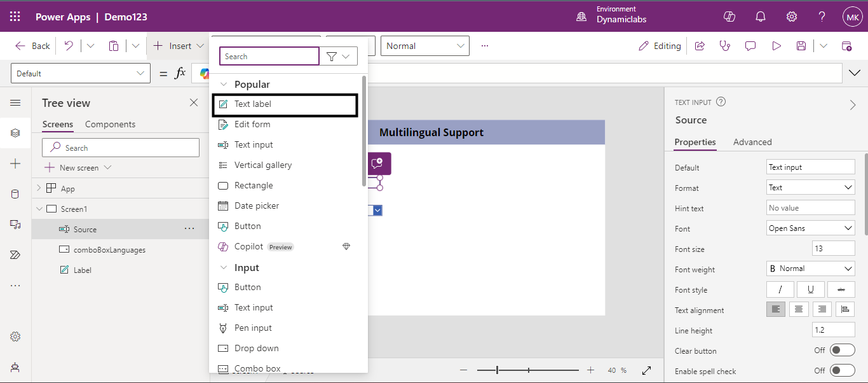The width and height of the screenshot is (868, 383).
Task: Open Comments panel icon
Action: pyautogui.click(x=750, y=46)
